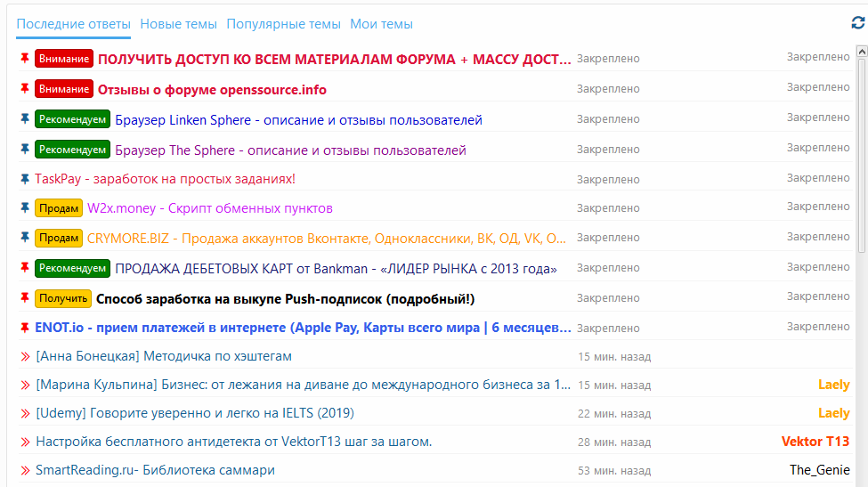The image size is (868, 487).
Task: Switch to the Новые темы tab
Action: (x=178, y=24)
